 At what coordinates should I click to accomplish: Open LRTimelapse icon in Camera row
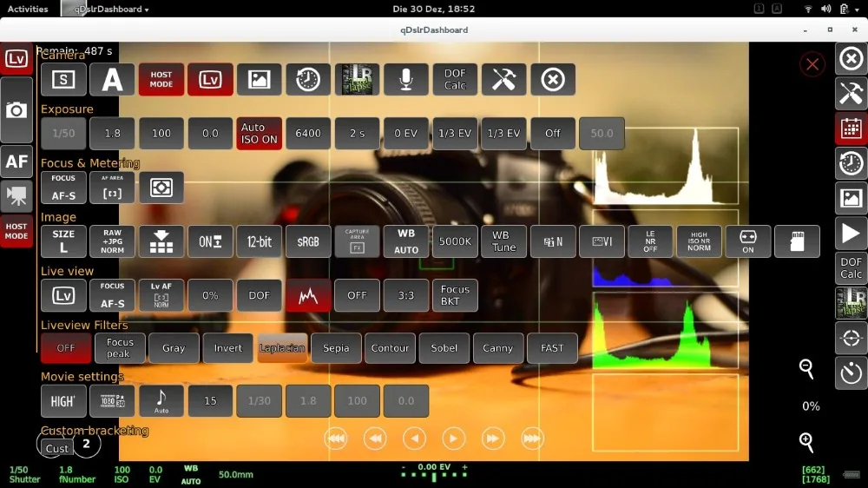tap(357, 80)
